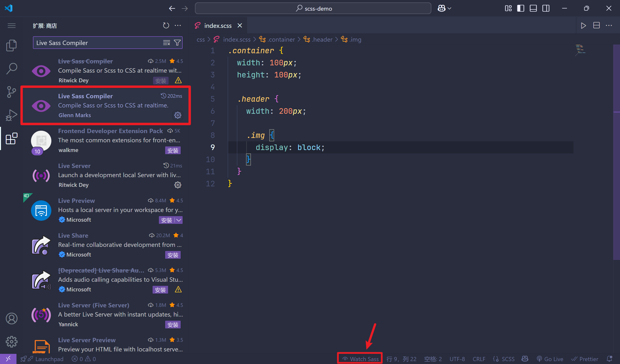Click the editor minimap preview
Screen dimensions: 620x364
[x=581, y=50]
